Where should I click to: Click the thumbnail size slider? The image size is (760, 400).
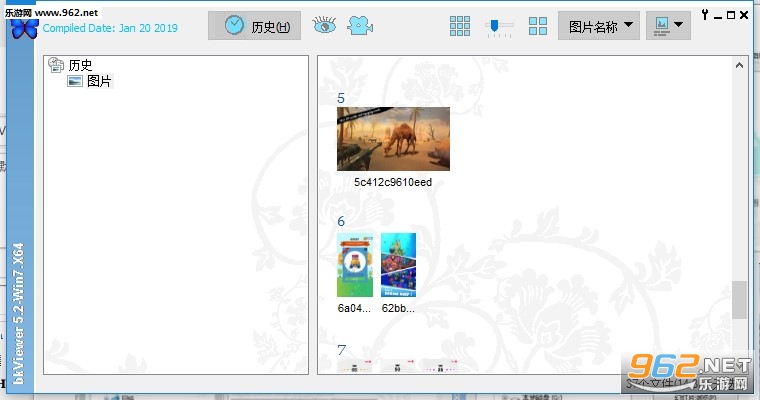click(x=499, y=27)
